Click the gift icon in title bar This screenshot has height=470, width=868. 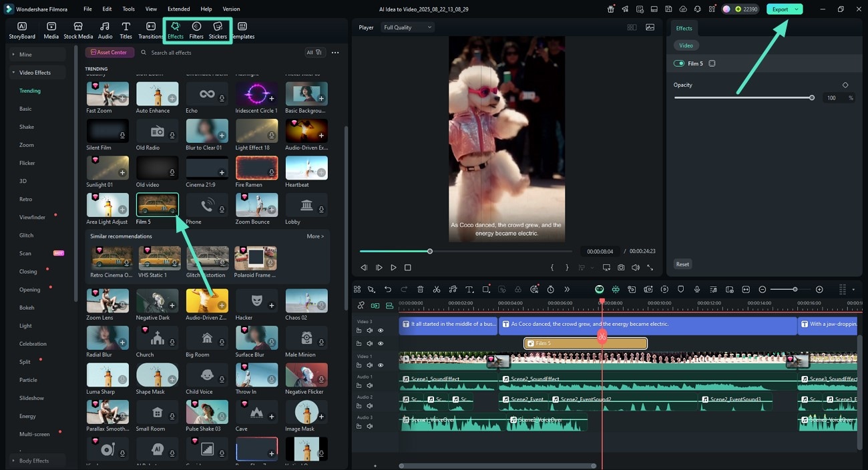pos(611,9)
